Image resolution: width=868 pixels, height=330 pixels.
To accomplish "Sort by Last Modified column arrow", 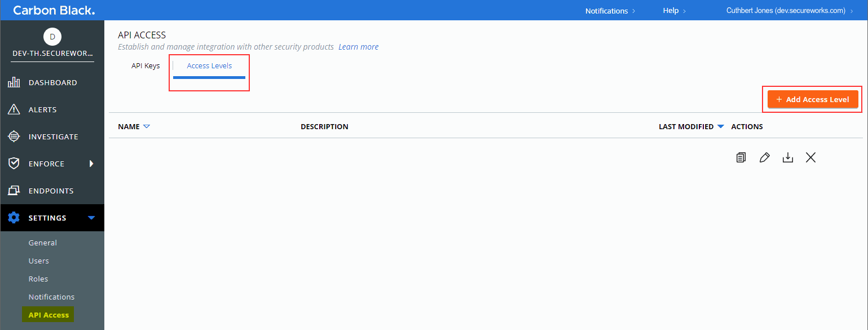I will tap(720, 127).
